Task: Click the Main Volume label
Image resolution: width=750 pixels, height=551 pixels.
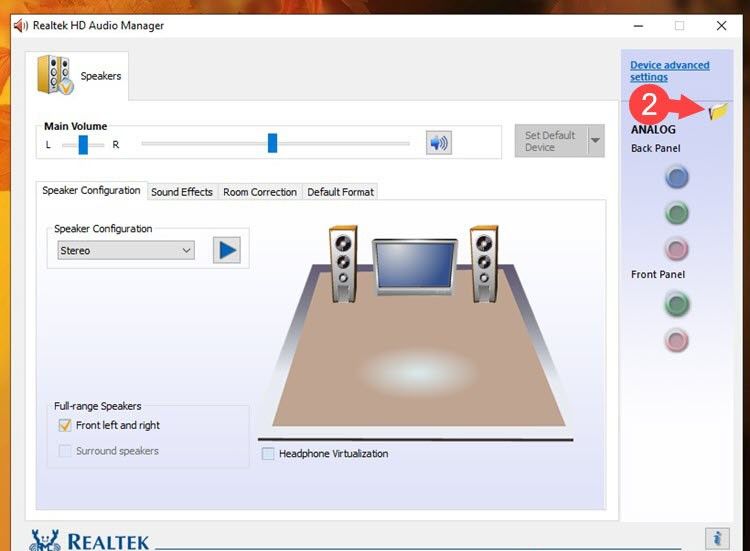Action: (76, 126)
